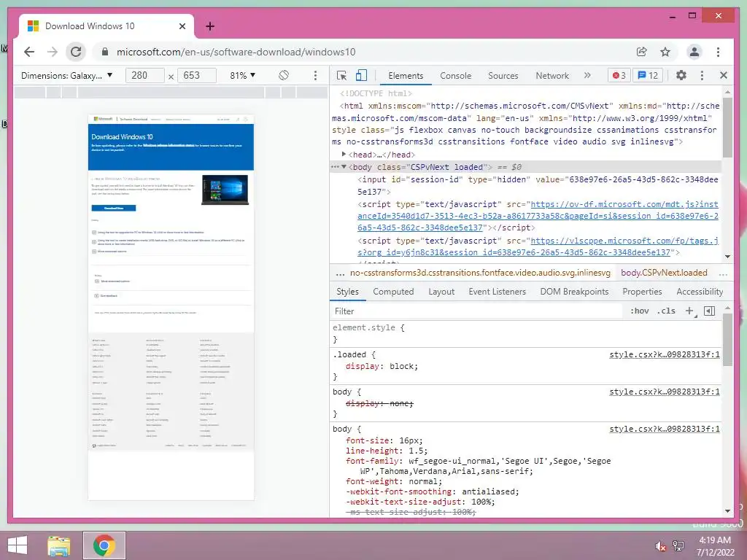Show more DevTools tabs chevron
Screen dimensions: 747x560
pyautogui.click(x=587, y=75)
